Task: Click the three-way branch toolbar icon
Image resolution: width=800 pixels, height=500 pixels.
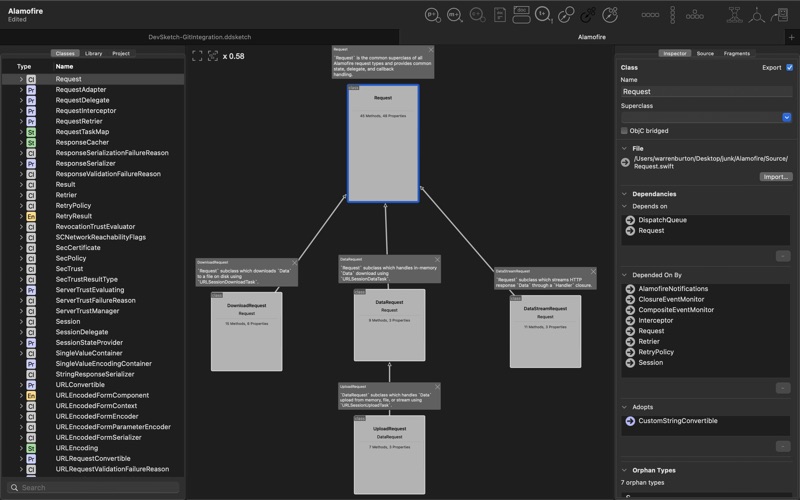Action: (757, 15)
